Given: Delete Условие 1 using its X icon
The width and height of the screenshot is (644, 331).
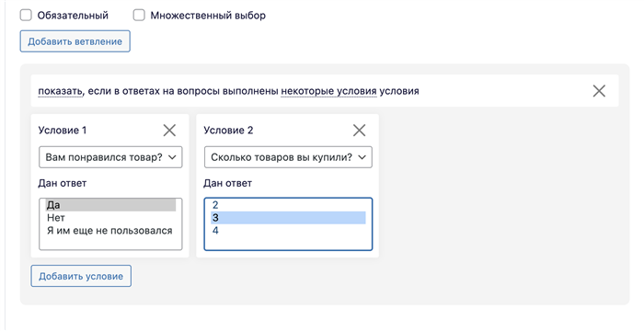Looking at the screenshot, I should [169, 131].
